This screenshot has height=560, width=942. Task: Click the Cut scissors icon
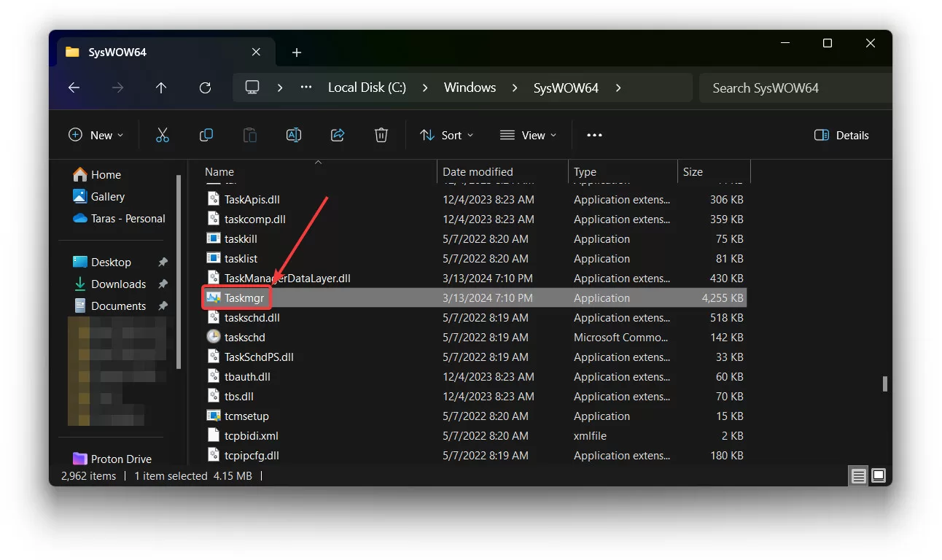pyautogui.click(x=162, y=135)
